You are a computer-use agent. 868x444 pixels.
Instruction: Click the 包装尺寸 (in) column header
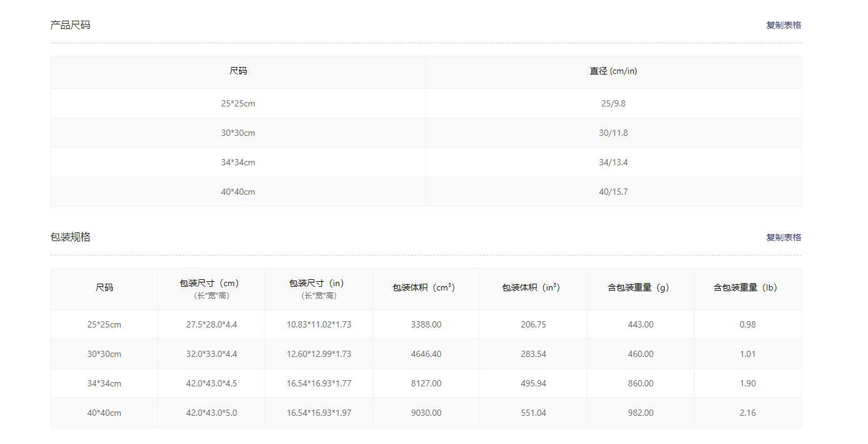coord(319,289)
